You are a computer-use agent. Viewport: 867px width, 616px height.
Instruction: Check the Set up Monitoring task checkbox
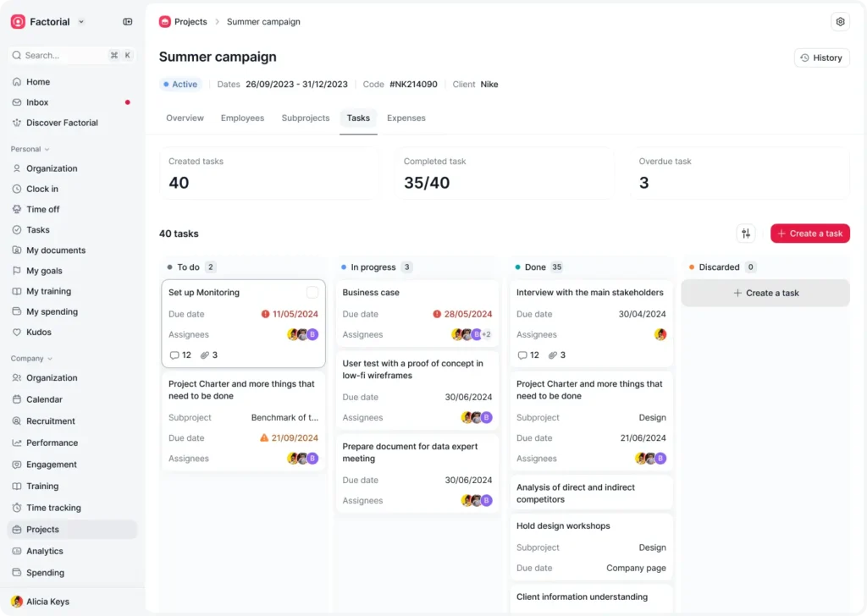[x=312, y=293]
